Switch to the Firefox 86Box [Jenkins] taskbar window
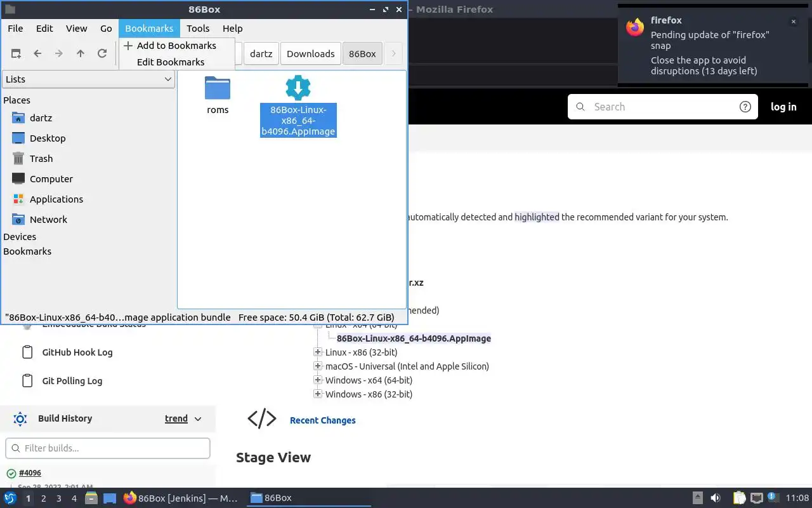This screenshot has width=812, height=508. click(x=181, y=498)
